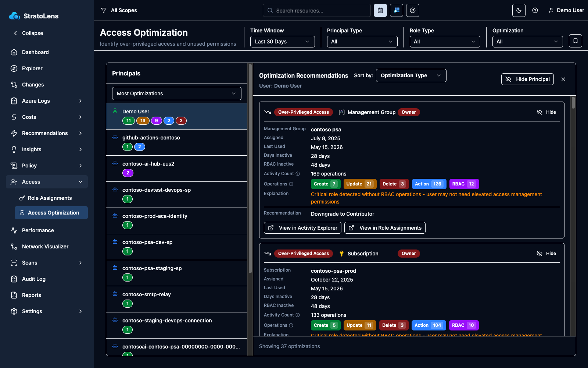
Task: Click the Reports chart icon
Action: (14, 295)
